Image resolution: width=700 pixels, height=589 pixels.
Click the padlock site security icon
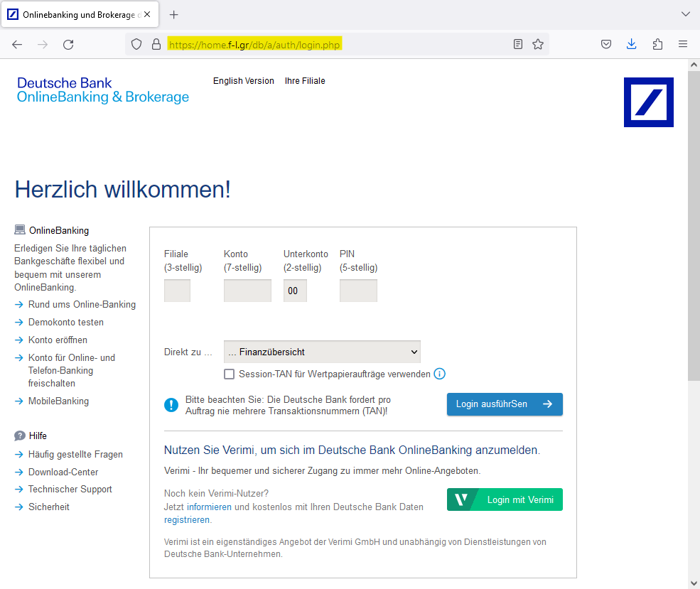pyautogui.click(x=156, y=44)
